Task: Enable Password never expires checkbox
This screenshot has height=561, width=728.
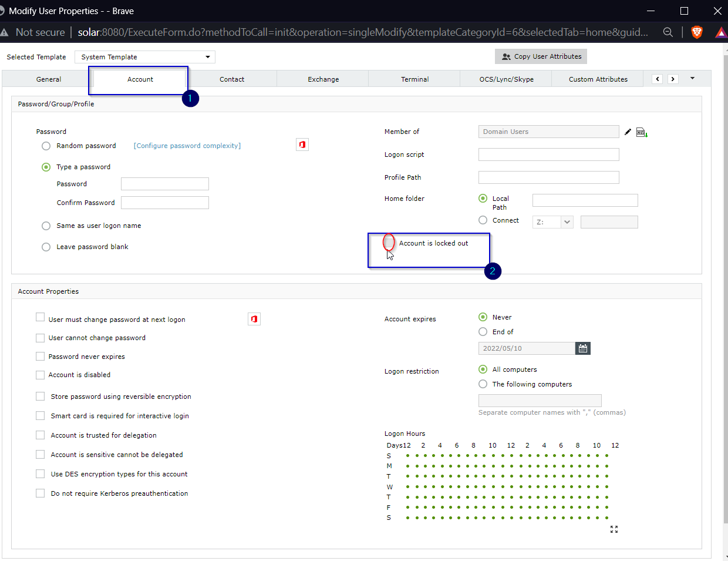Action: (x=41, y=357)
